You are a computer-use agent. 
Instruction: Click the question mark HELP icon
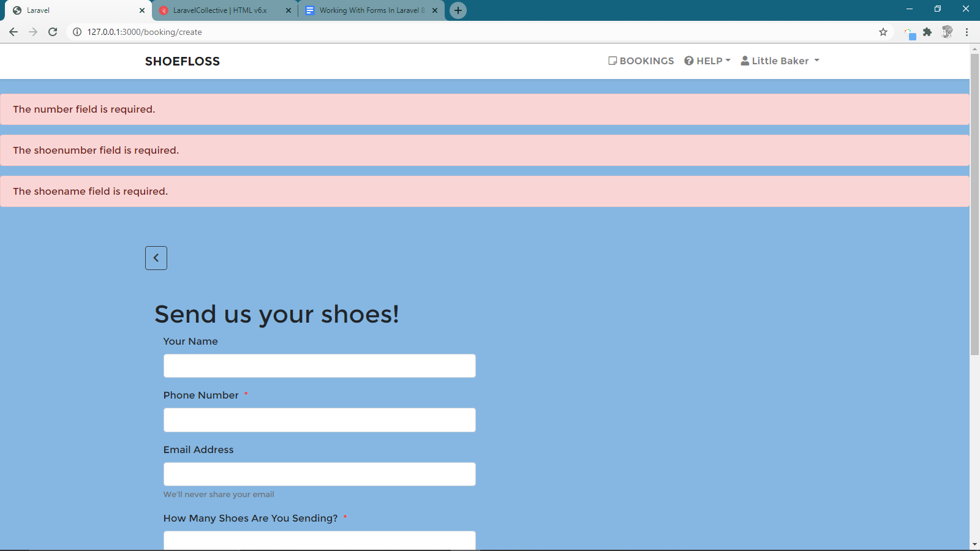[688, 61]
